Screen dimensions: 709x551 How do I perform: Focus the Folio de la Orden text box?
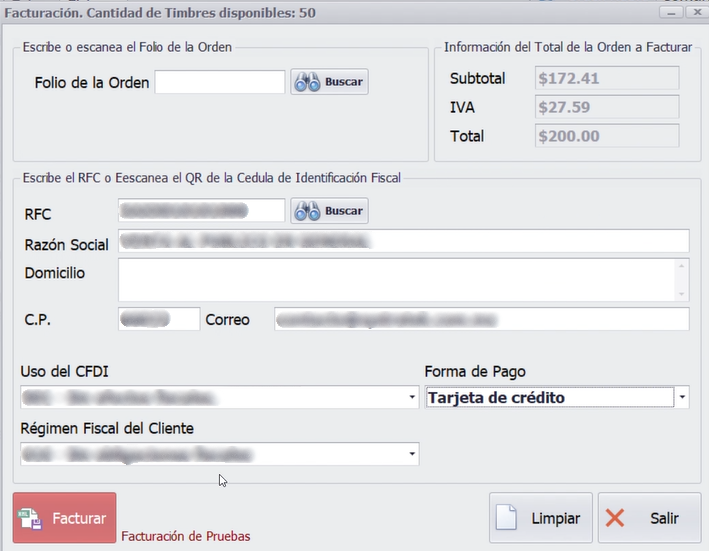(220, 82)
